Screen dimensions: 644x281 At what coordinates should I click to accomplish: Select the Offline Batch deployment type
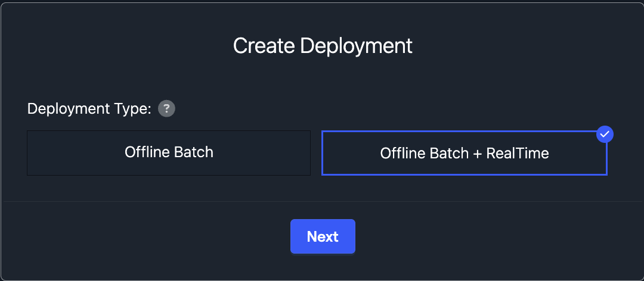[x=169, y=152]
